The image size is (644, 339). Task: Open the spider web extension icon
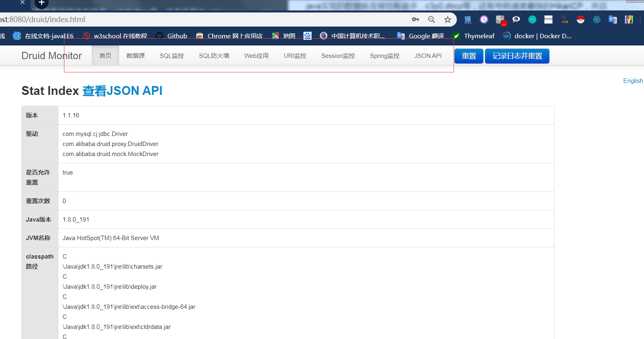597,19
